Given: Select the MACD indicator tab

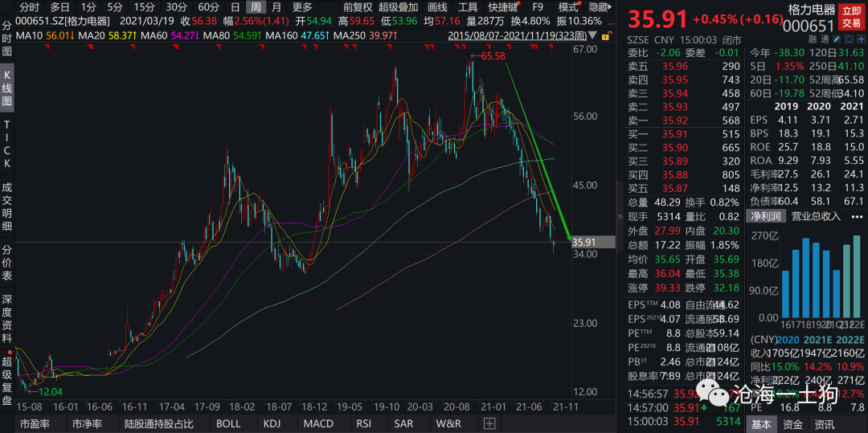Looking at the screenshot, I should 318,424.
